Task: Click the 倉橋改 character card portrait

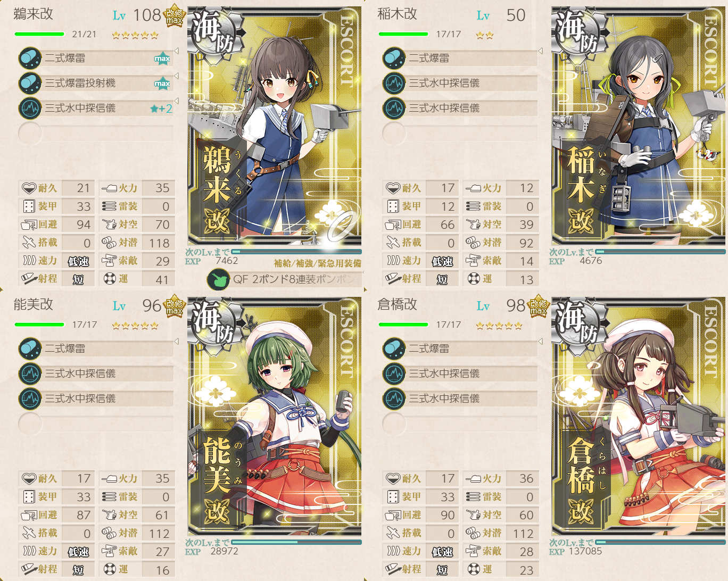Action: 639,417
